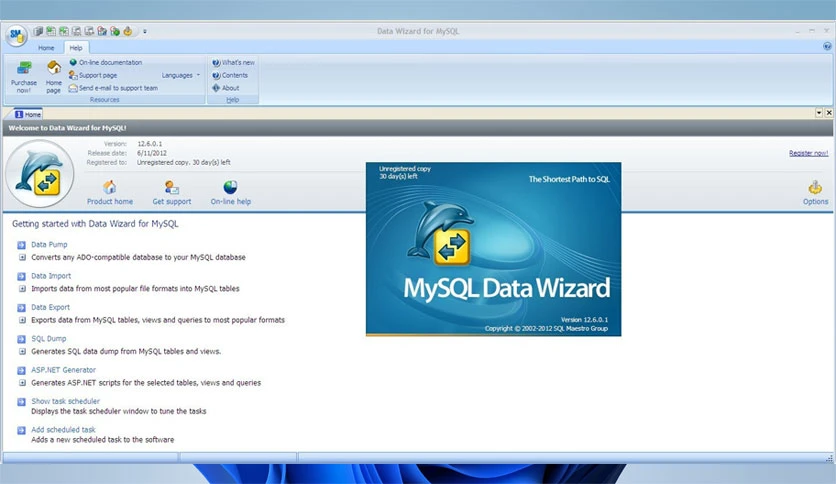
Task: Click the large dolphin product logo
Action: [x=39, y=174]
